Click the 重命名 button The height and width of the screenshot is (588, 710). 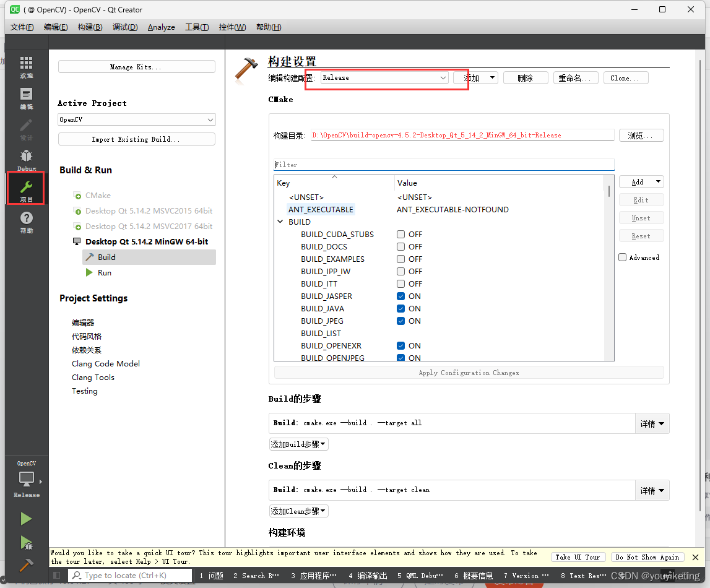click(576, 78)
